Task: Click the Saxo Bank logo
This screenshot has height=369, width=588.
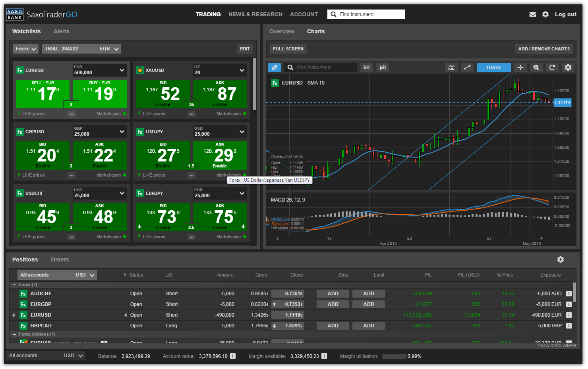Action: 15,15
